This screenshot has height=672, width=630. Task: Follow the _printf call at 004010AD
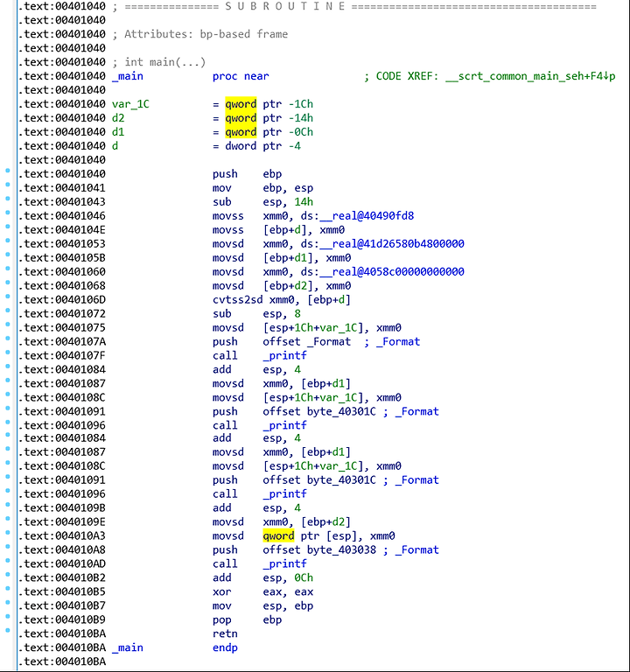pos(285,563)
